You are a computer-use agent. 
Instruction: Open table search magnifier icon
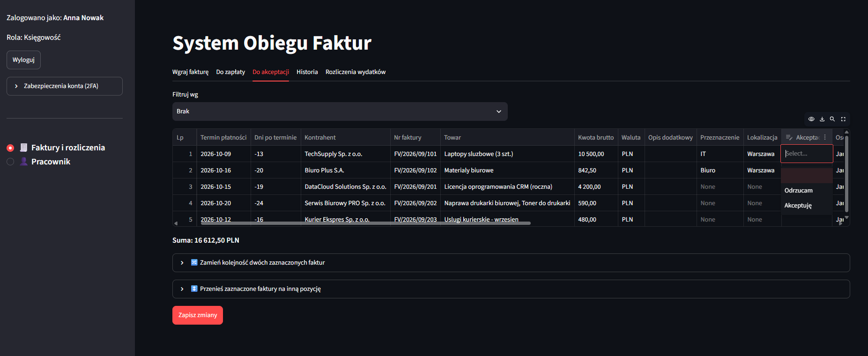point(832,119)
